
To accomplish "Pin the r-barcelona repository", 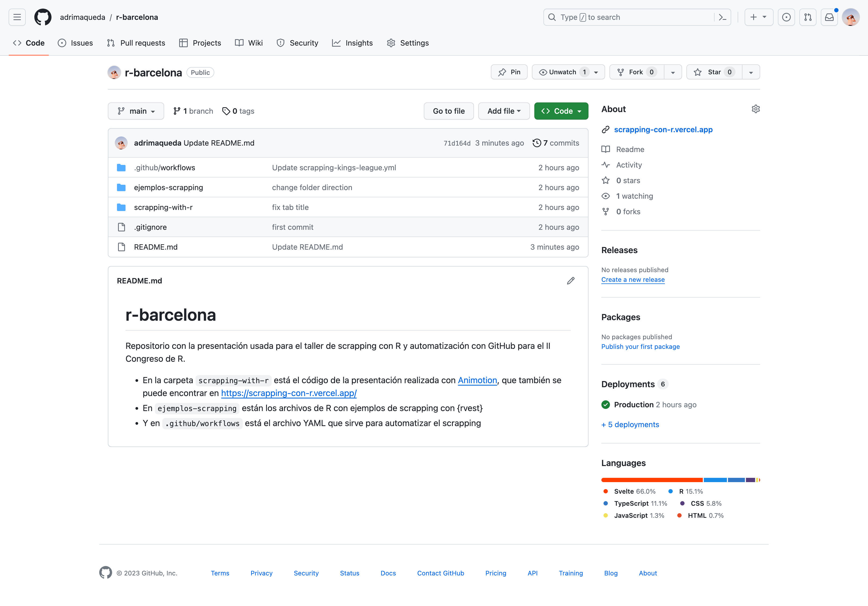I will click(x=509, y=72).
